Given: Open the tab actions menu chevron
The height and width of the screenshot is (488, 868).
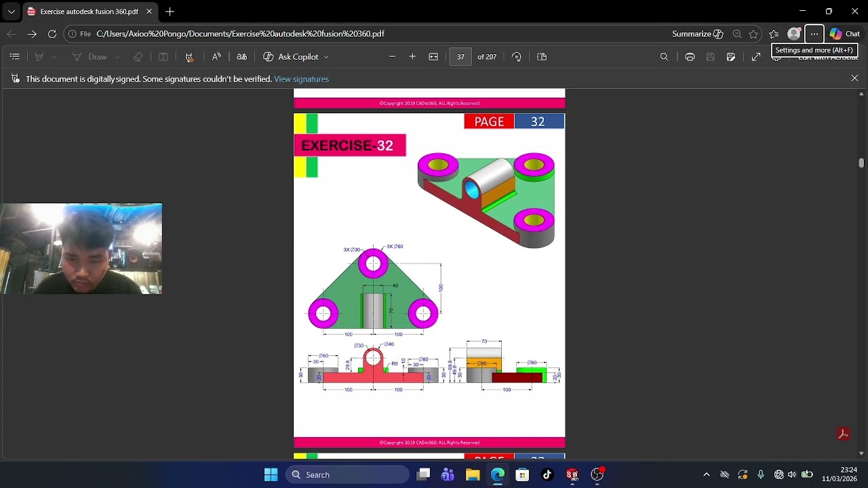Looking at the screenshot, I should tap(11, 12).
